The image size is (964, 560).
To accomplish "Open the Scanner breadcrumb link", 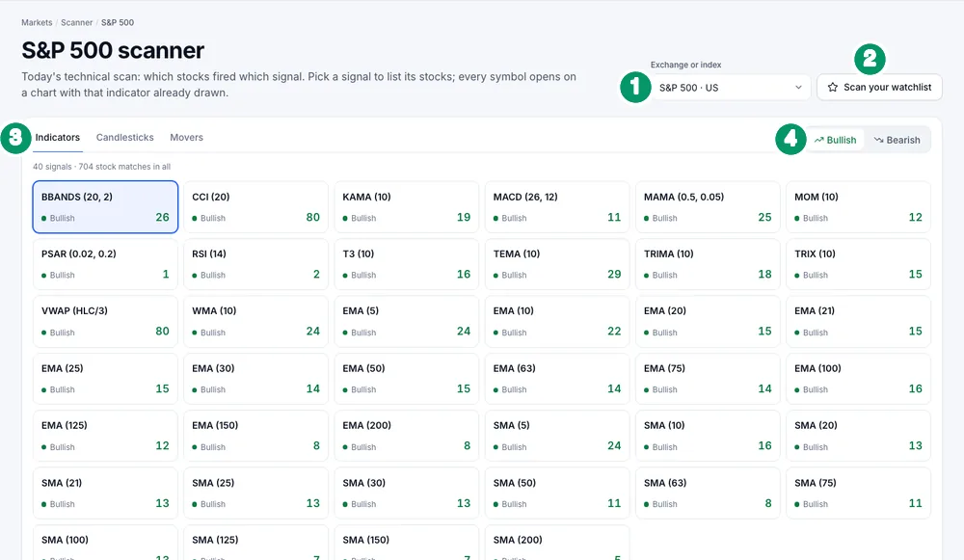I will (x=76, y=22).
